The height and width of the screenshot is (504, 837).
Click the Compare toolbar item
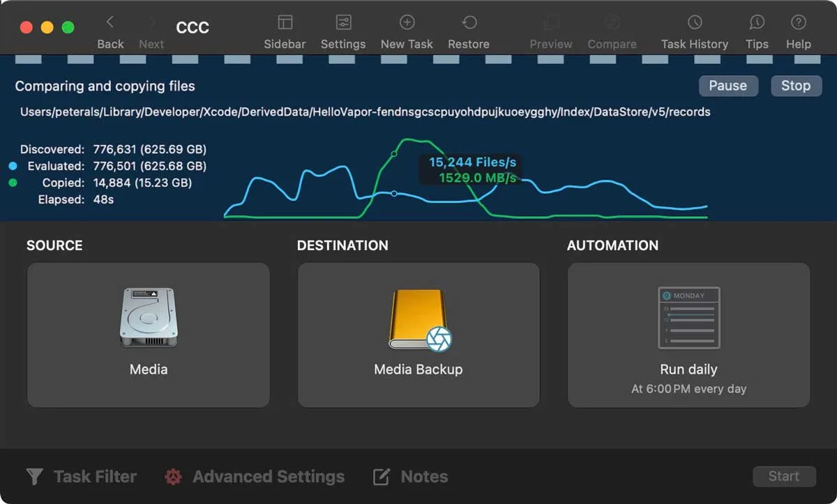coord(612,32)
